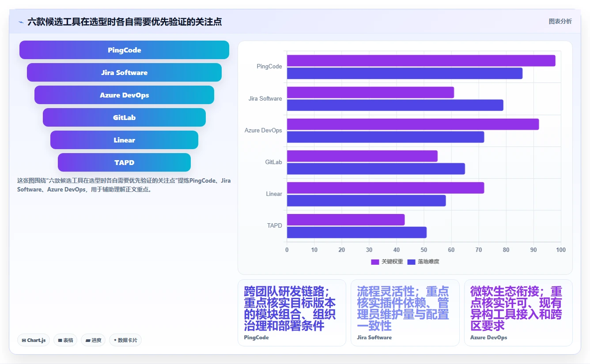Click the PingCode y-axis label
Viewport: 590px width, 364px height.
269,67
